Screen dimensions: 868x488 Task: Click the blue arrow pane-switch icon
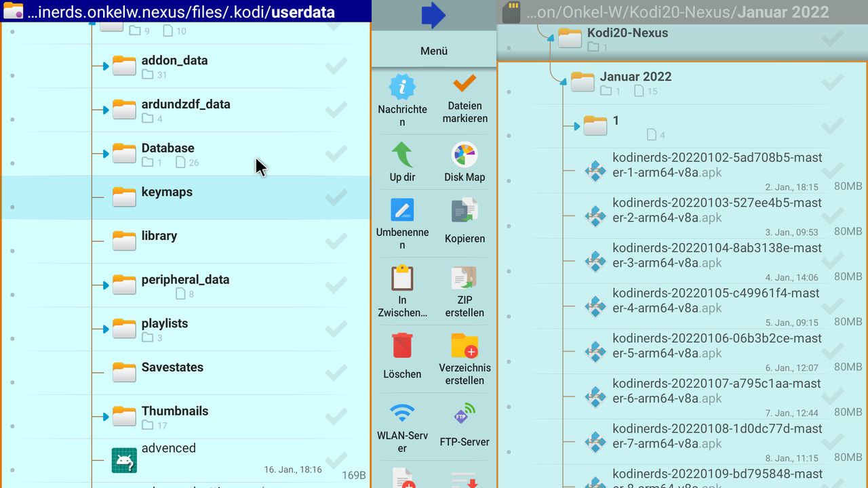pos(433,16)
